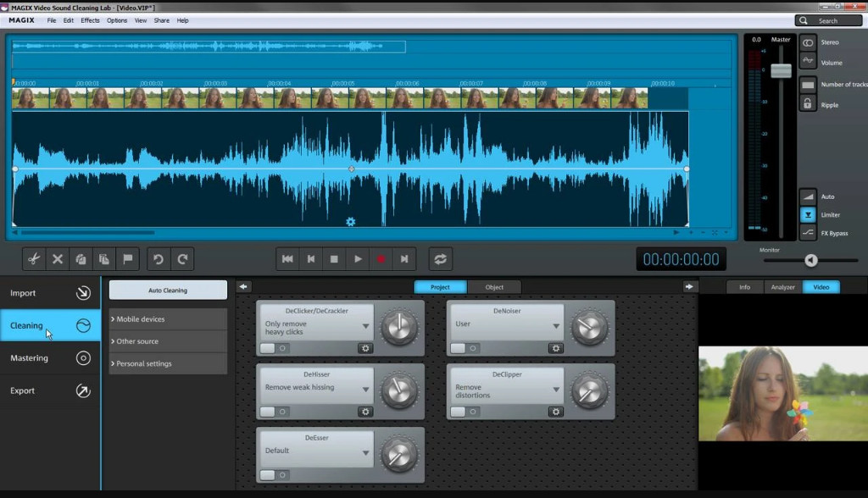Click the Monitor volume slider knob

point(811,260)
